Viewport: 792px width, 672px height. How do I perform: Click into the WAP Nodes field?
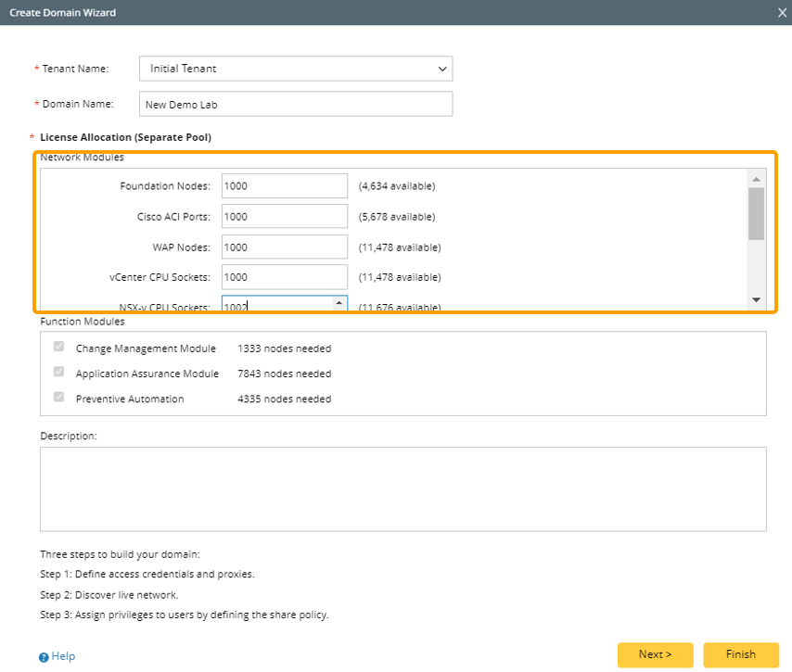tap(284, 247)
